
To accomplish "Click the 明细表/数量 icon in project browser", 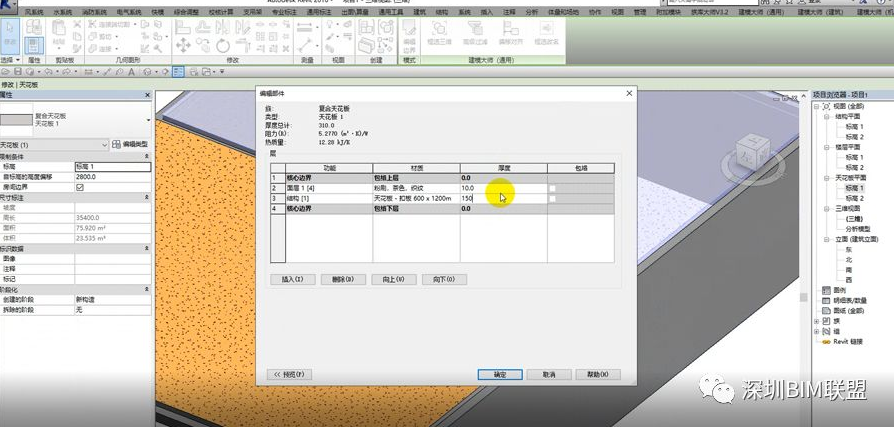I will pyautogui.click(x=827, y=300).
